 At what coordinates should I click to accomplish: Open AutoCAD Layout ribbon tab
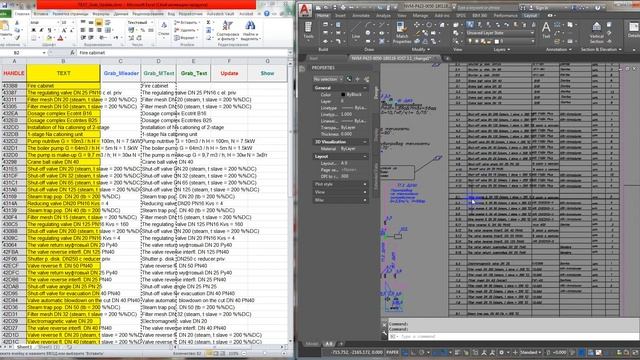coord(530,16)
